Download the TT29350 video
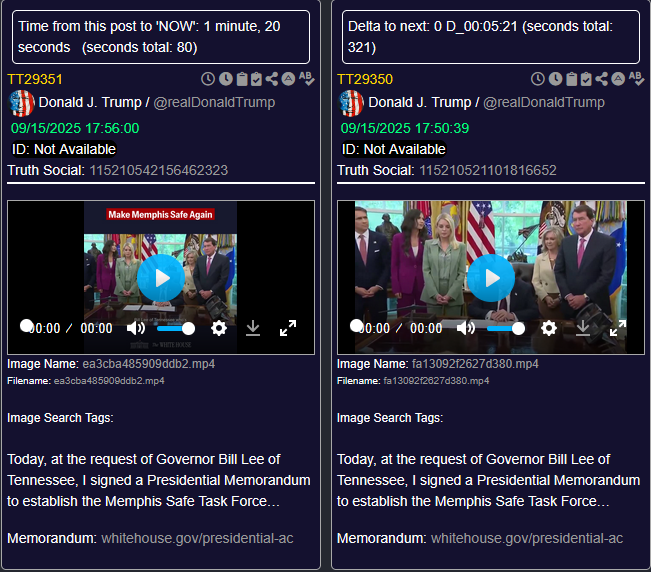 point(582,328)
